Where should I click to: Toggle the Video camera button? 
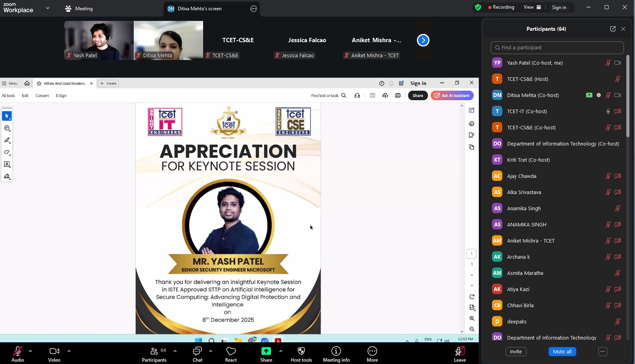(x=54, y=351)
